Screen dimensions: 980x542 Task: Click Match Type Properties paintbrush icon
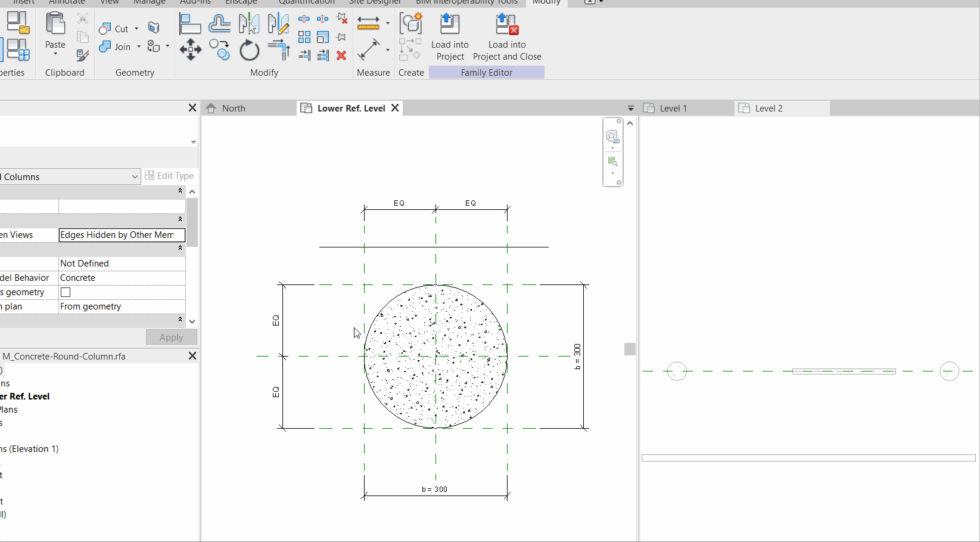click(83, 55)
